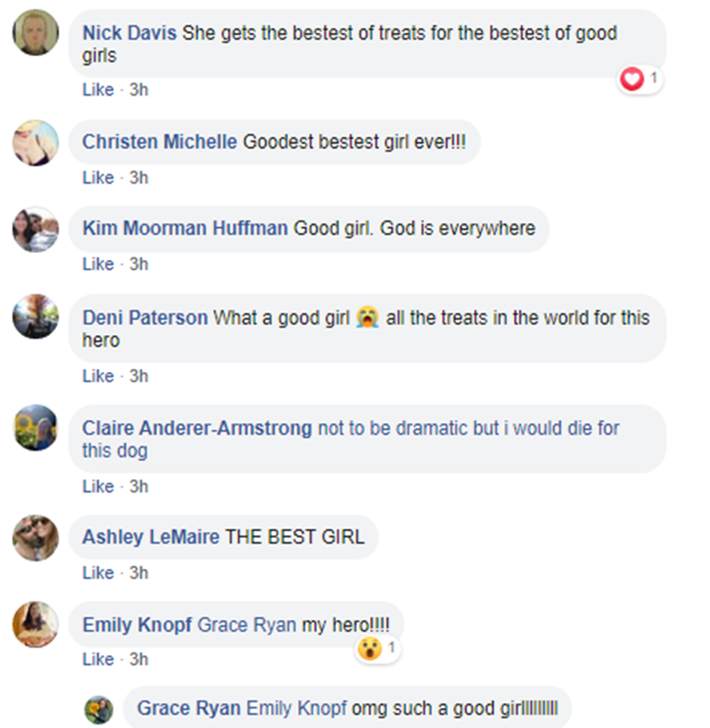Open Nick Davis's profile picture
Viewport: 710px width, 728px height.
tap(36, 35)
